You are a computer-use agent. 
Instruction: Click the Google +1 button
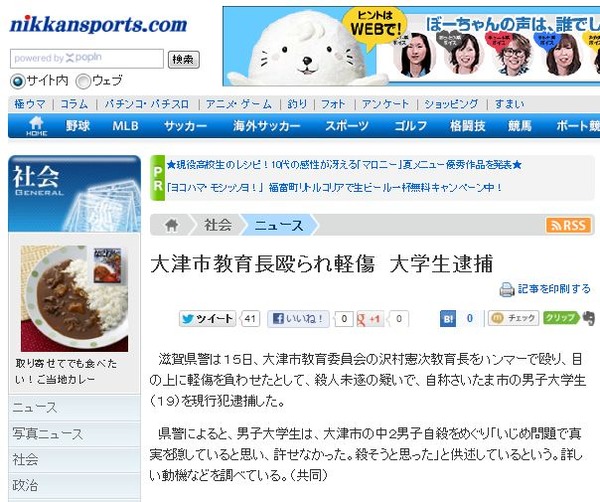click(369, 319)
